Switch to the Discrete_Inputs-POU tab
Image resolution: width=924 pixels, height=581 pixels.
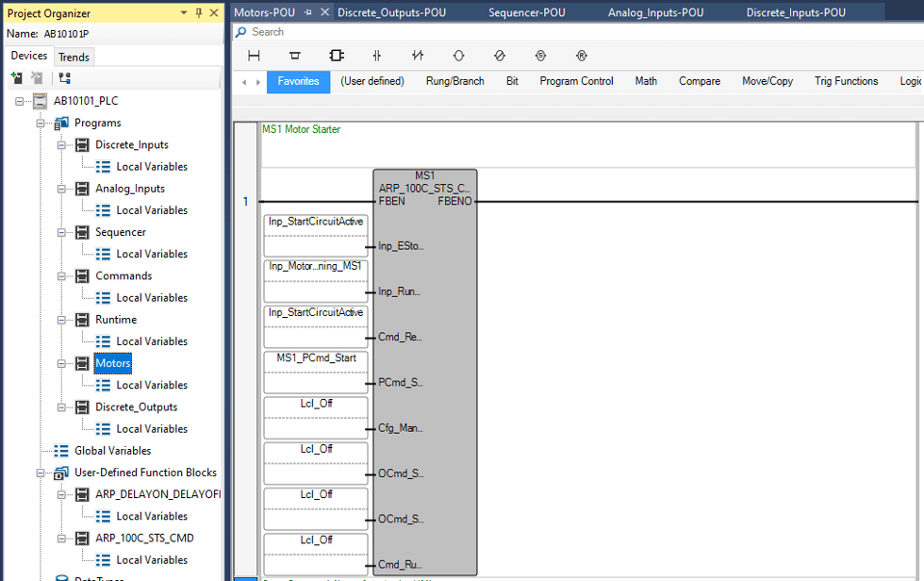tap(796, 12)
